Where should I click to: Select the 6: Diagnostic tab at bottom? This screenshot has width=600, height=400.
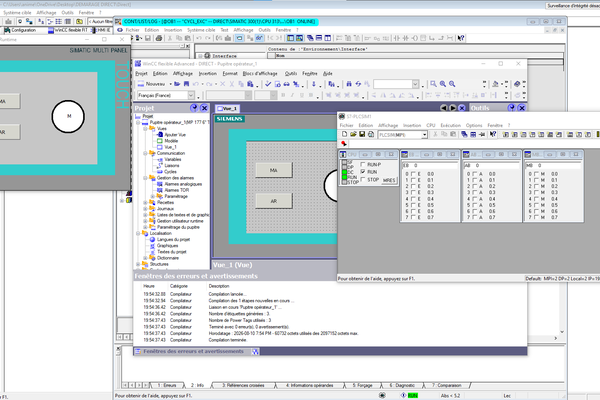pyautogui.click(x=402, y=385)
